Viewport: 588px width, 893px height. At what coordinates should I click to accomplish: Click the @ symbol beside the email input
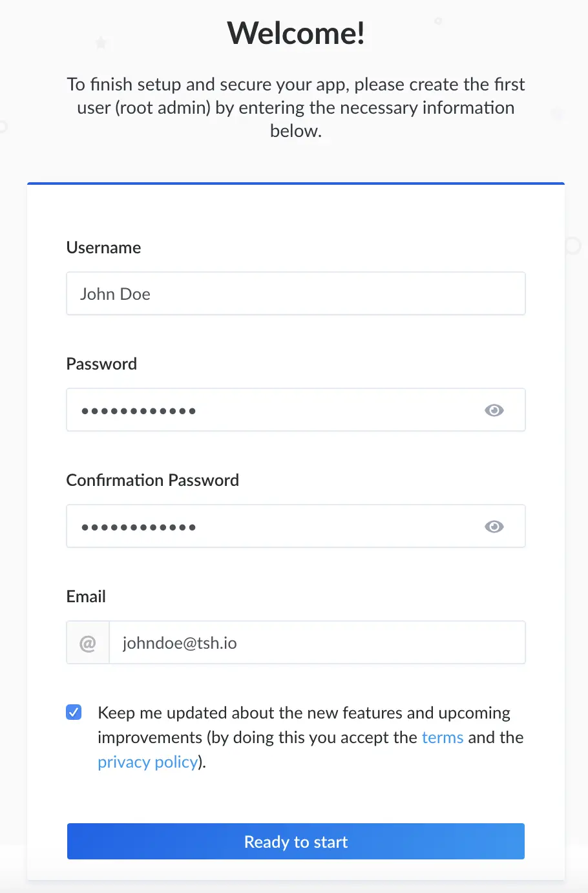pos(87,642)
